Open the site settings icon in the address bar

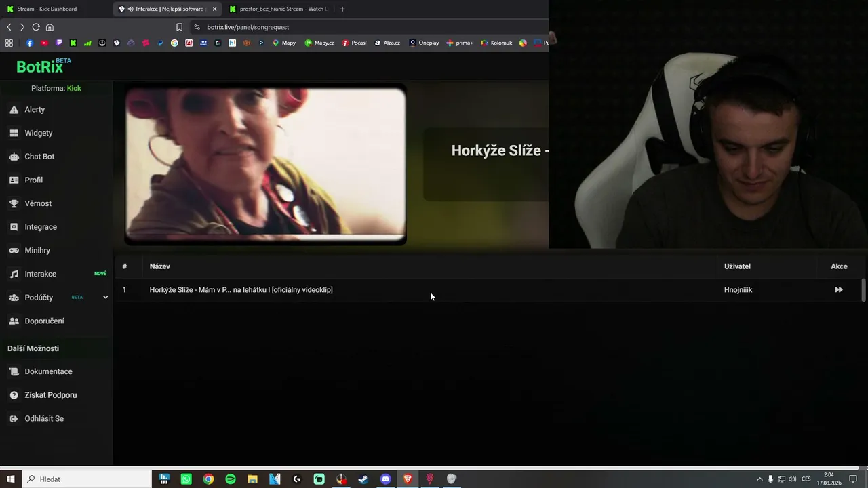coord(197,27)
